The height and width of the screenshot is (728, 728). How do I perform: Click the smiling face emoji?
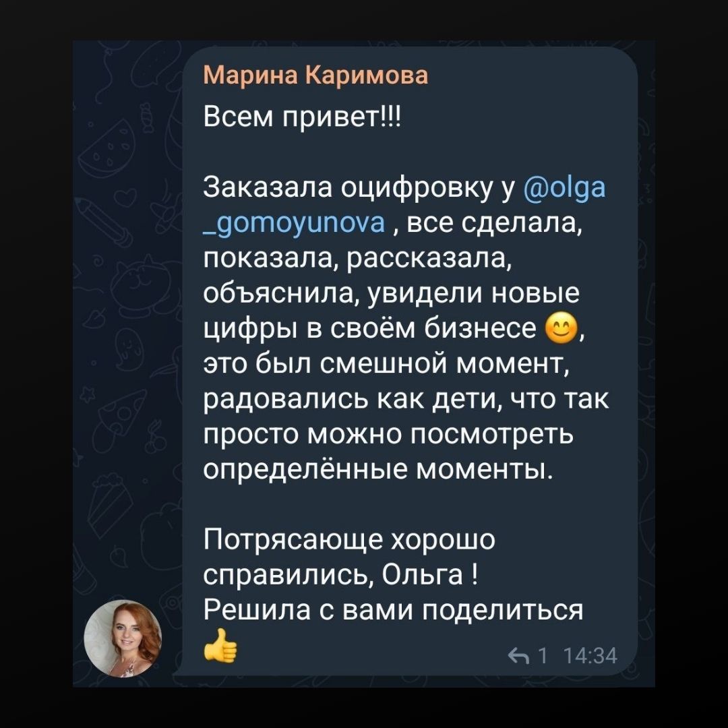click(558, 330)
